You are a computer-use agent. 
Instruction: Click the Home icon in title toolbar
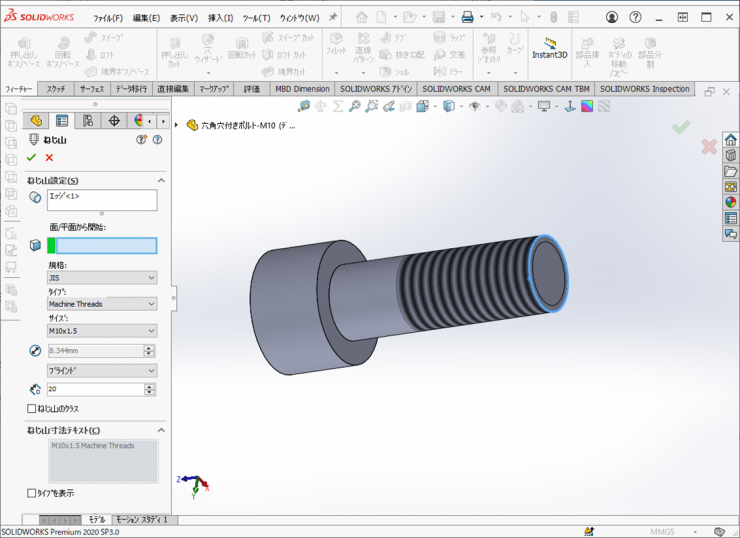[362, 17]
